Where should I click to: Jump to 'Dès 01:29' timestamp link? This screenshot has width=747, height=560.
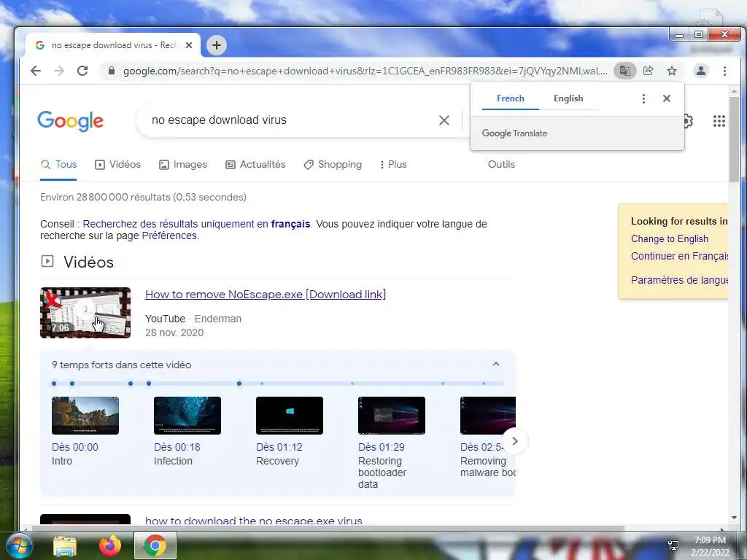click(x=381, y=447)
